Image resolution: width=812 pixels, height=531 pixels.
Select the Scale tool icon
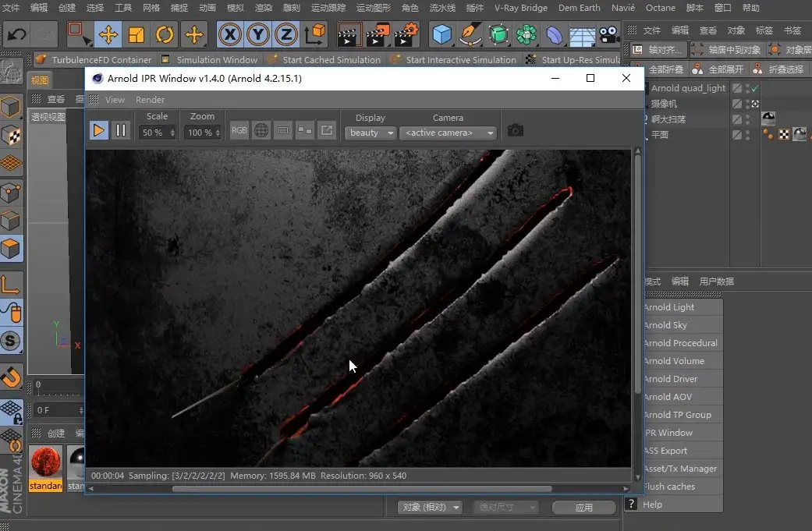[x=137, y=34]
